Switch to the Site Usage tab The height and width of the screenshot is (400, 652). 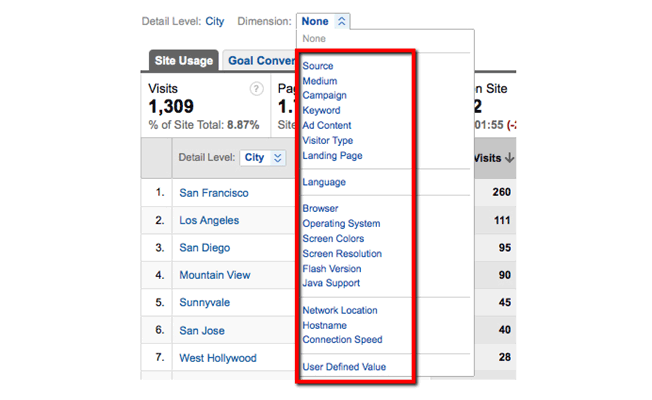pyautogui.click(x=183, y=61)
